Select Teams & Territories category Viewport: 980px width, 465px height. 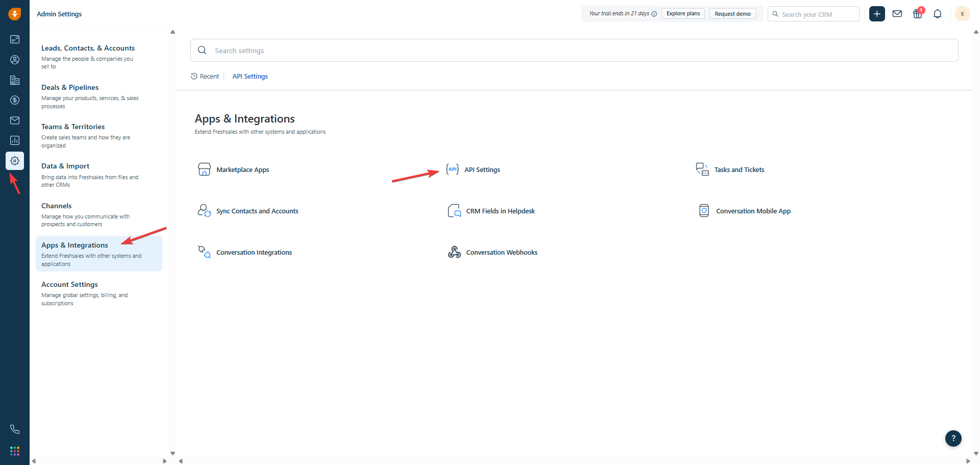pyautogui.click(x=99, y=135)
